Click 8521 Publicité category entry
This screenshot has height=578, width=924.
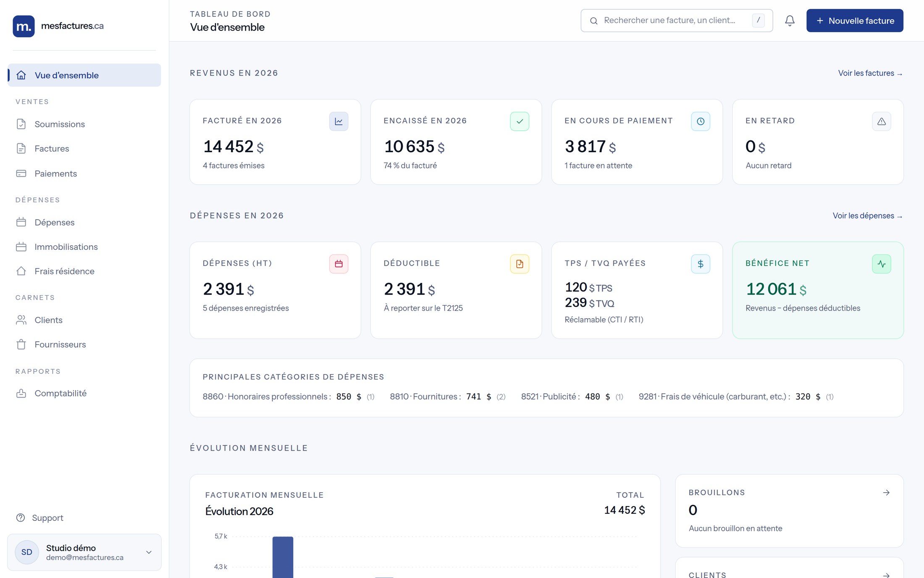point(572,396)
